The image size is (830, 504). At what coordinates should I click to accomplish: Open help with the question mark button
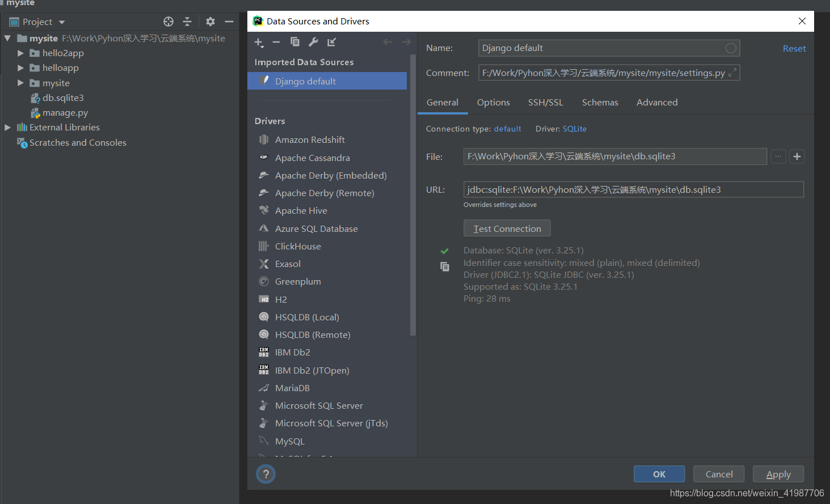(x=266, y=474)
